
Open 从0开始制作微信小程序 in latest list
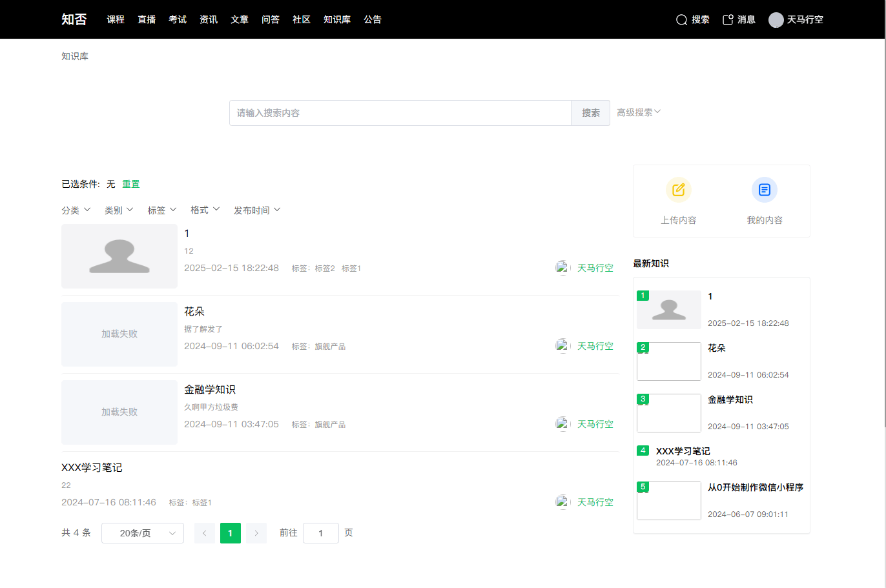point(755,488)
